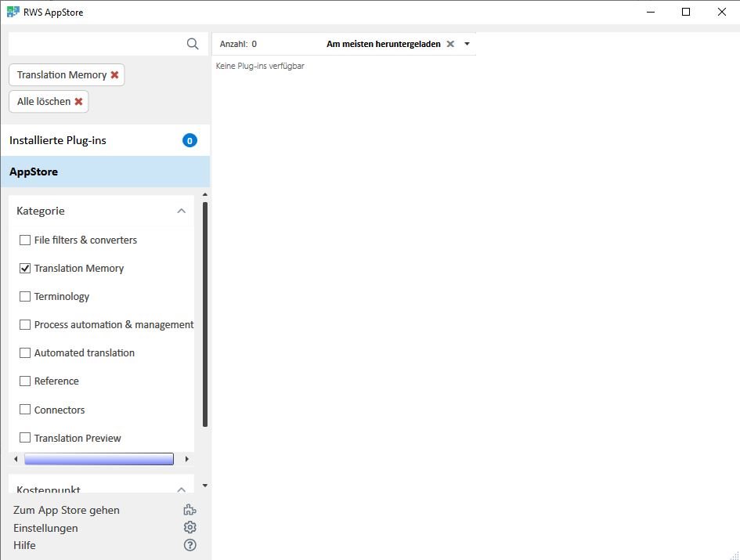Close the RWS AppStore window
Screen dimensions: 740x560
pyautogui.click(x=722, y=12)
